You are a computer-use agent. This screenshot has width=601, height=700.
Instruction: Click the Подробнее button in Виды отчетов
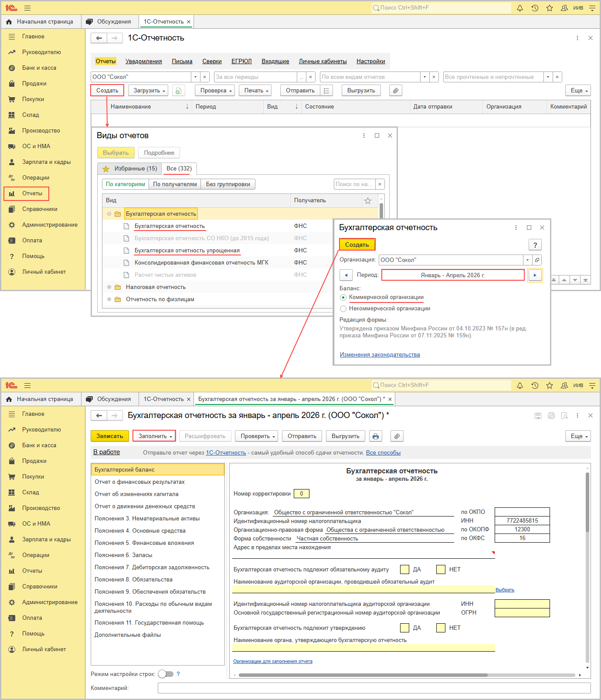[x=159, y=153]
